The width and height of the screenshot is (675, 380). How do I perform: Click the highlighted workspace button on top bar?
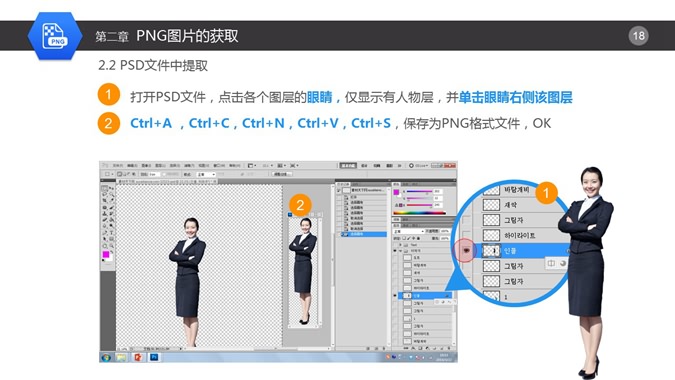pyautogui.click(x=348, y=166)
